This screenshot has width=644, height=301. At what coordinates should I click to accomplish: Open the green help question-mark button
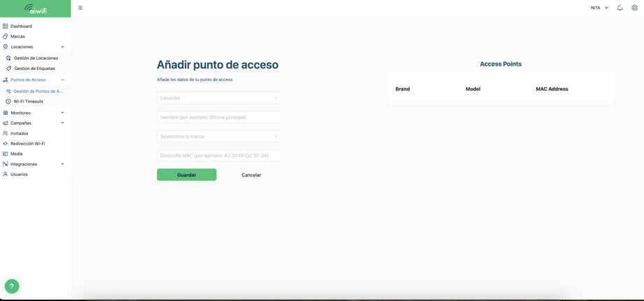pyautogui.click(x=12, y=286)
